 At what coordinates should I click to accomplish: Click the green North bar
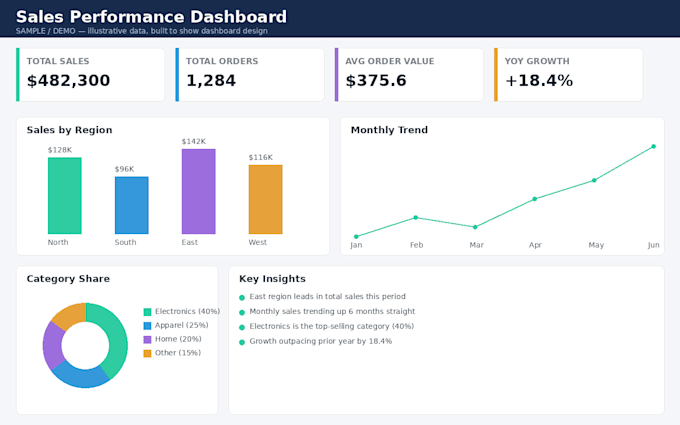[65, 196]
